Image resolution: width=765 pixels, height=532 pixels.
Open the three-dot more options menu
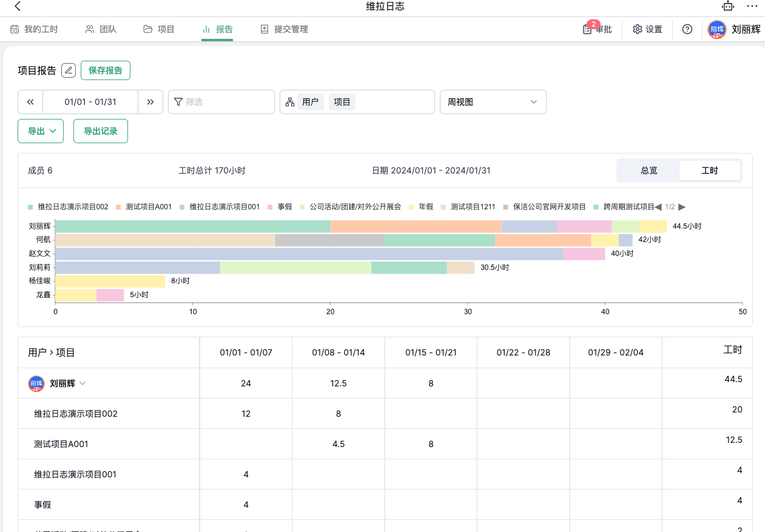[752, 7]
